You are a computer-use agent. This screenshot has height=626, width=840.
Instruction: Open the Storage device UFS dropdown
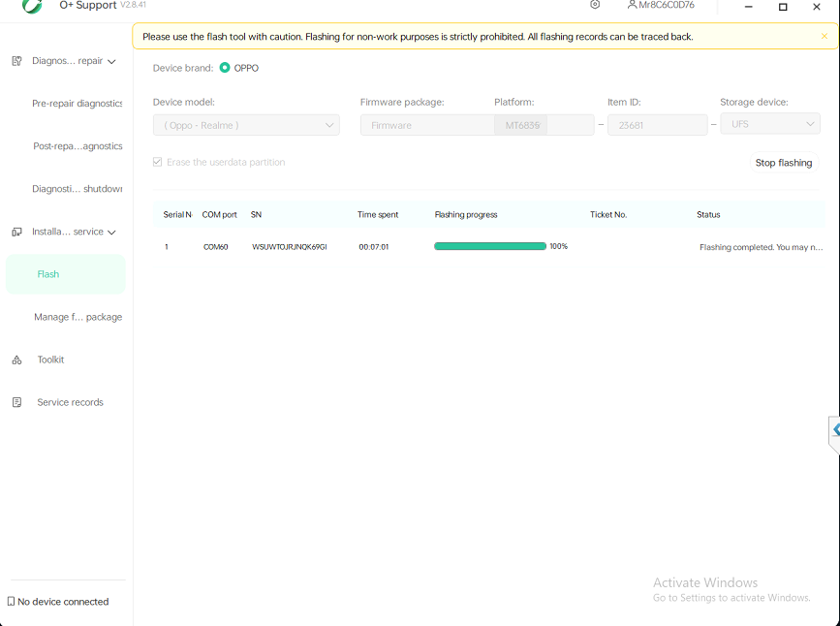(770, 124)
